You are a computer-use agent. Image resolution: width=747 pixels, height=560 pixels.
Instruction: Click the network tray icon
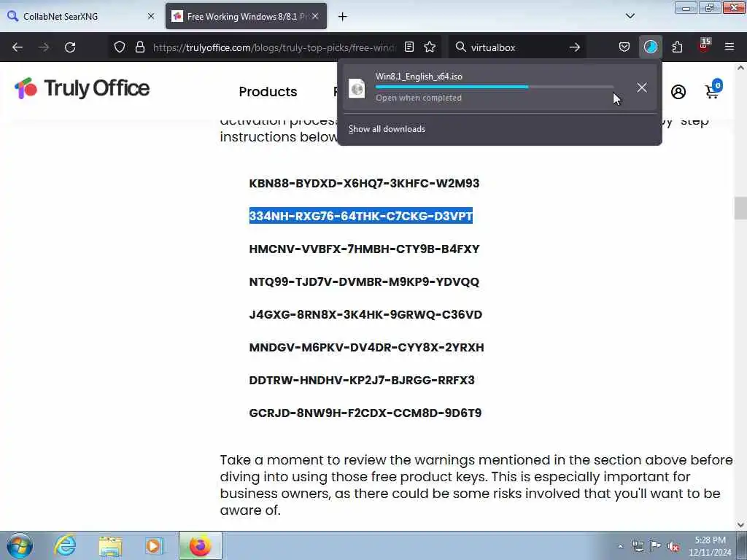[638, 546]
